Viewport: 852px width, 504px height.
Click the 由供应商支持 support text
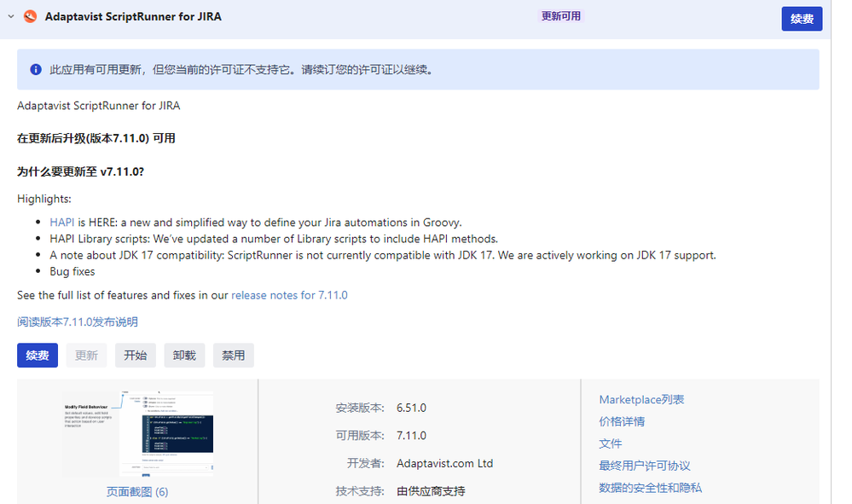(x=431, y=491)
